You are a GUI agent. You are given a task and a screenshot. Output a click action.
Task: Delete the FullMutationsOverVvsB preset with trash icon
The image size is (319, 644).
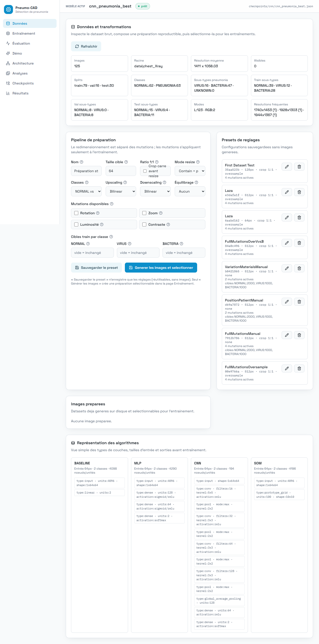299,243
